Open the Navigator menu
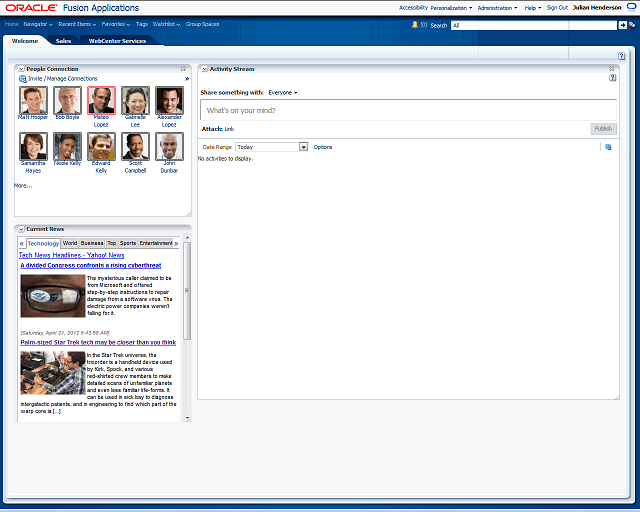Viewport: 640px width, 512px height. pos(39,23)
